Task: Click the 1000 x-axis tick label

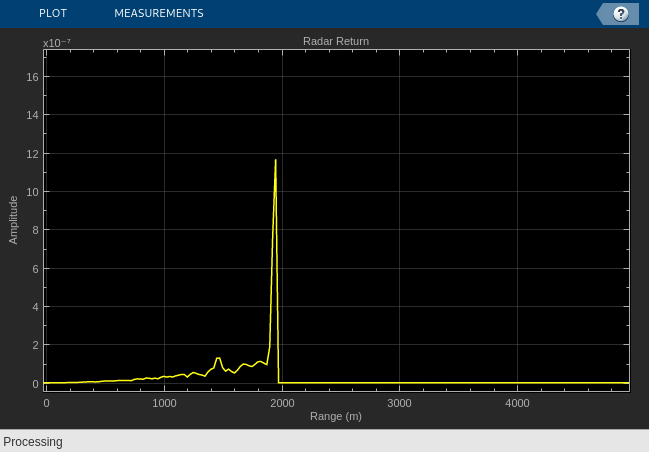Action: [164, 403]
